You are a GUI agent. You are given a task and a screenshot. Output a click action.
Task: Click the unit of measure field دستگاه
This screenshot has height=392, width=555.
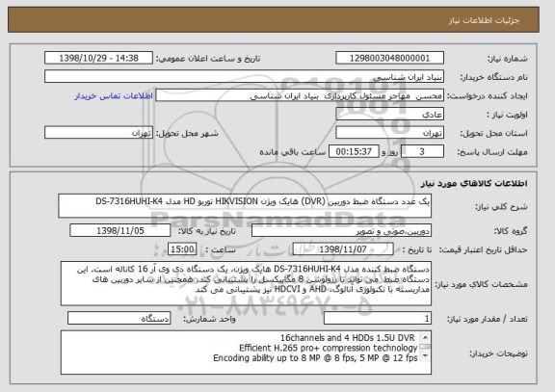[x=119, y=318]
